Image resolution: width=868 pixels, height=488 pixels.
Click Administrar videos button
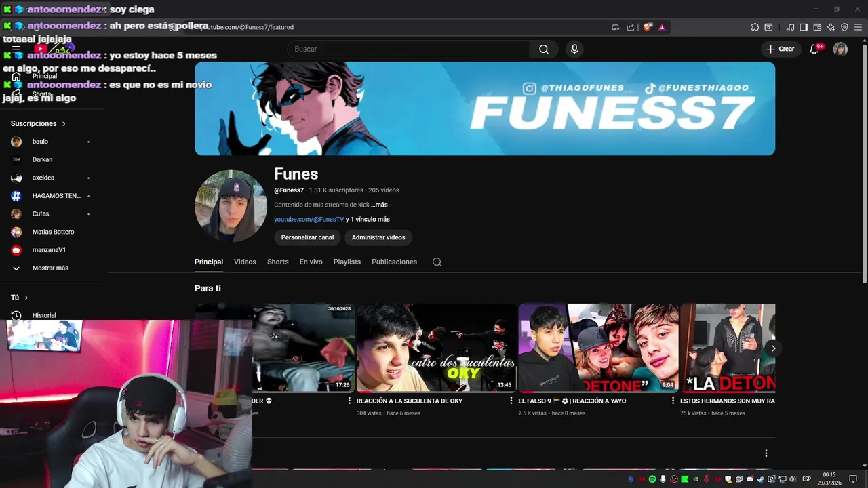378,237
